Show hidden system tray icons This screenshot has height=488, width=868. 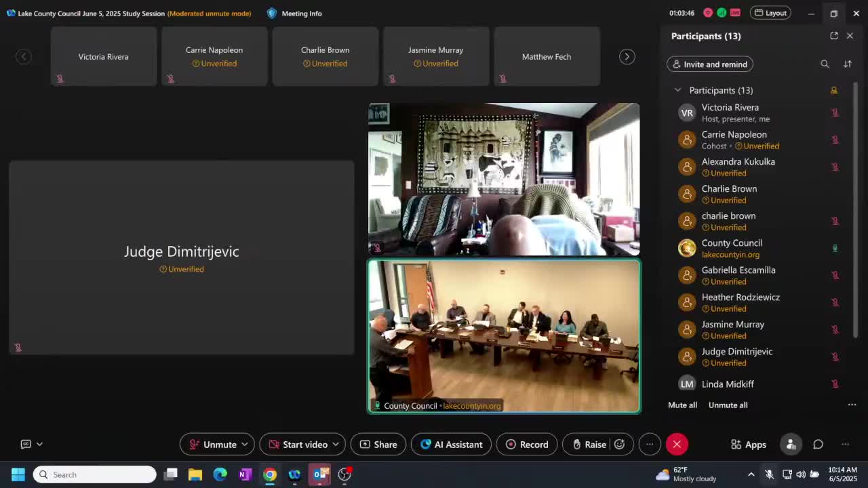[x=751, y=474]
